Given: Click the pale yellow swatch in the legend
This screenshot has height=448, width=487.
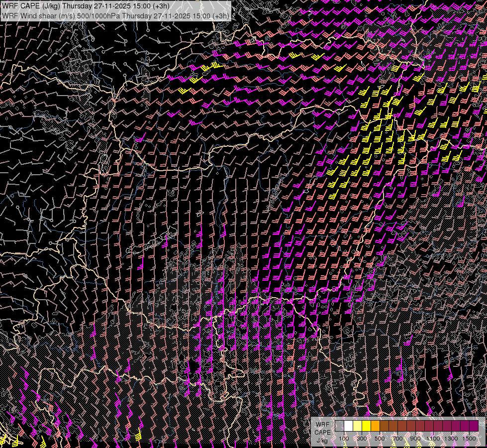Looking at the screenshot, I should coord(357,426).
